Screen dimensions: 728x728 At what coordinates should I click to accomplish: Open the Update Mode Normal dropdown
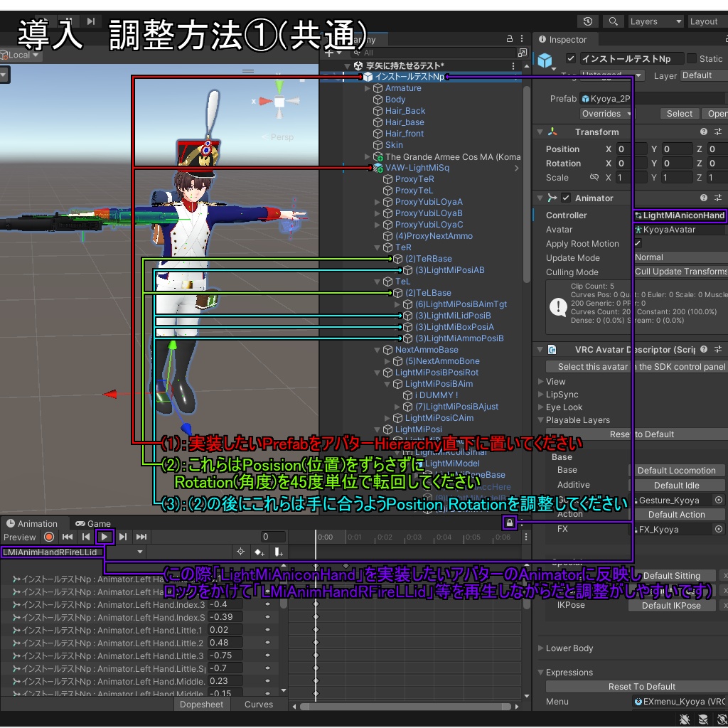click(x=680, y=257)
